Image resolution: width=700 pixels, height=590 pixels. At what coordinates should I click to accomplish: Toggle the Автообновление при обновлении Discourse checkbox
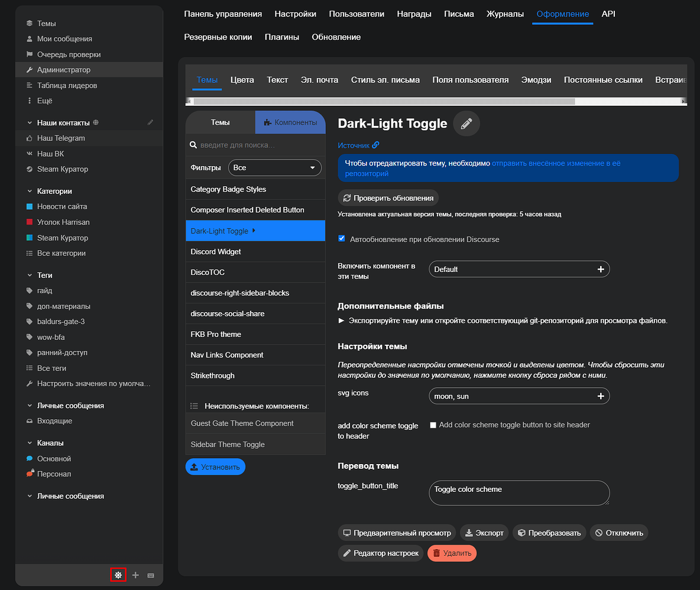click(x=342, y=239)
